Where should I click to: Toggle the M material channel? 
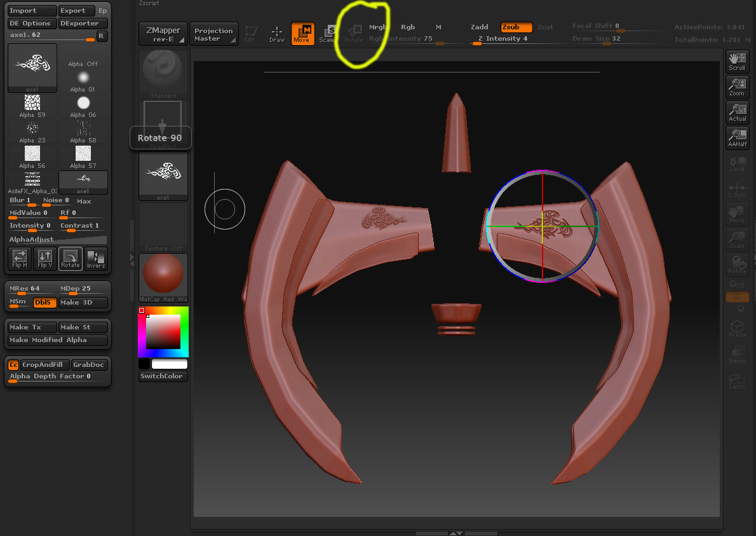coord(438,27)
